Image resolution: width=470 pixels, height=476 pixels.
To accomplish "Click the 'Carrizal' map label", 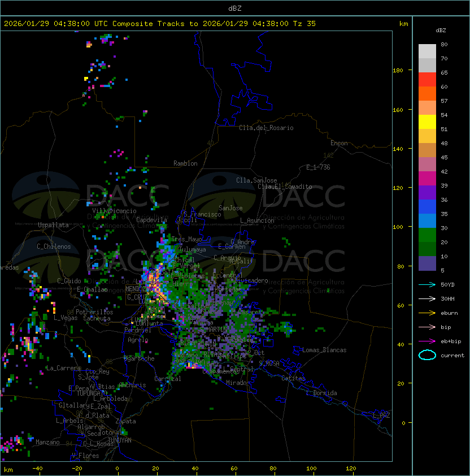I will tap(167, 379).
